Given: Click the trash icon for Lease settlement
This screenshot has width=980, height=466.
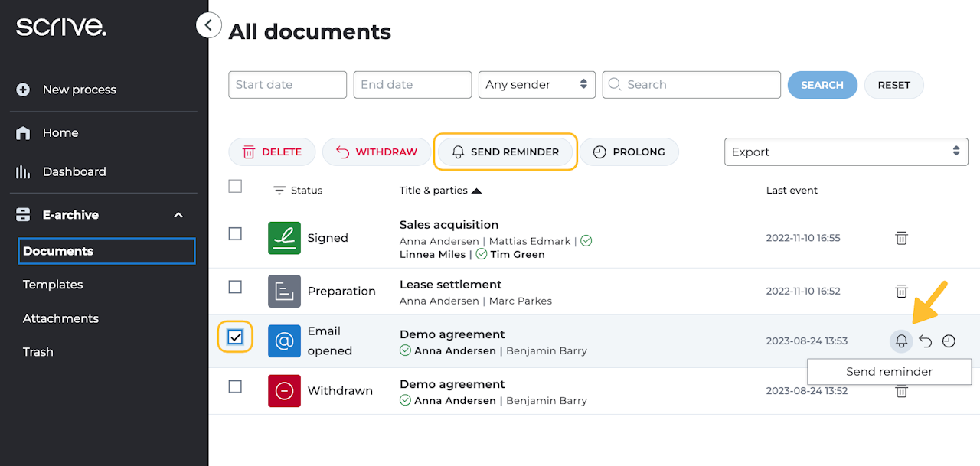Looking at the screenshot, I should [x=901, y=291].
